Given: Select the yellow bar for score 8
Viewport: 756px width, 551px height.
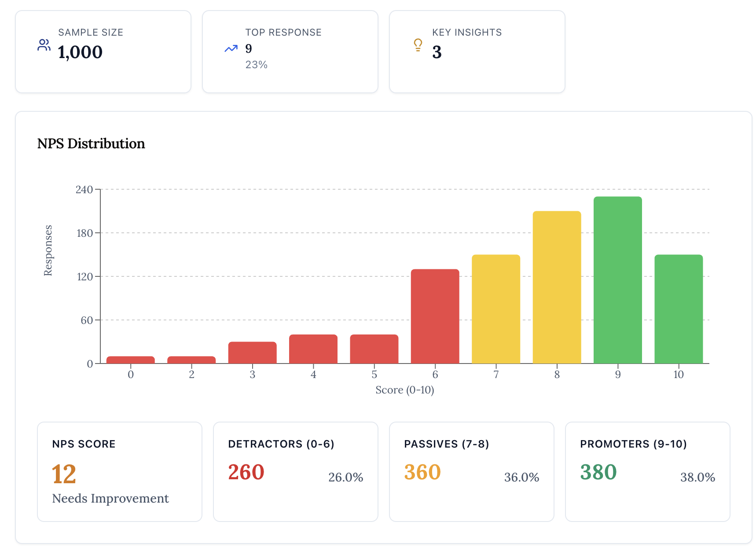Looking at the screenshot, I should (x=557, y=287).
